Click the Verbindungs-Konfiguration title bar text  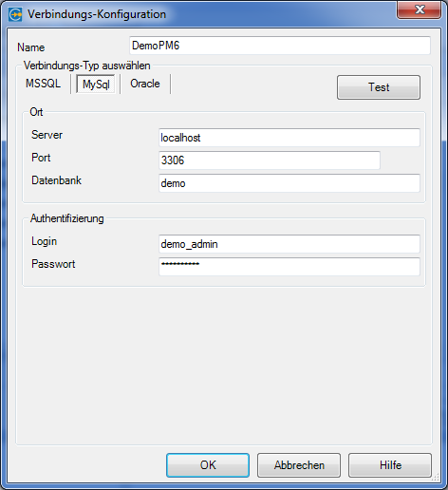pos(97,14)
